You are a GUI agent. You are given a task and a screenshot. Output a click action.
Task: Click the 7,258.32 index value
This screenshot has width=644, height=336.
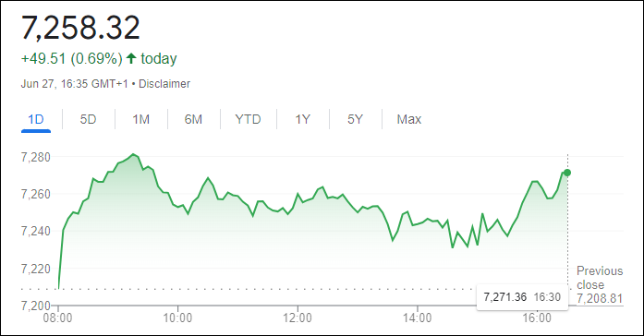pos(80,28)
